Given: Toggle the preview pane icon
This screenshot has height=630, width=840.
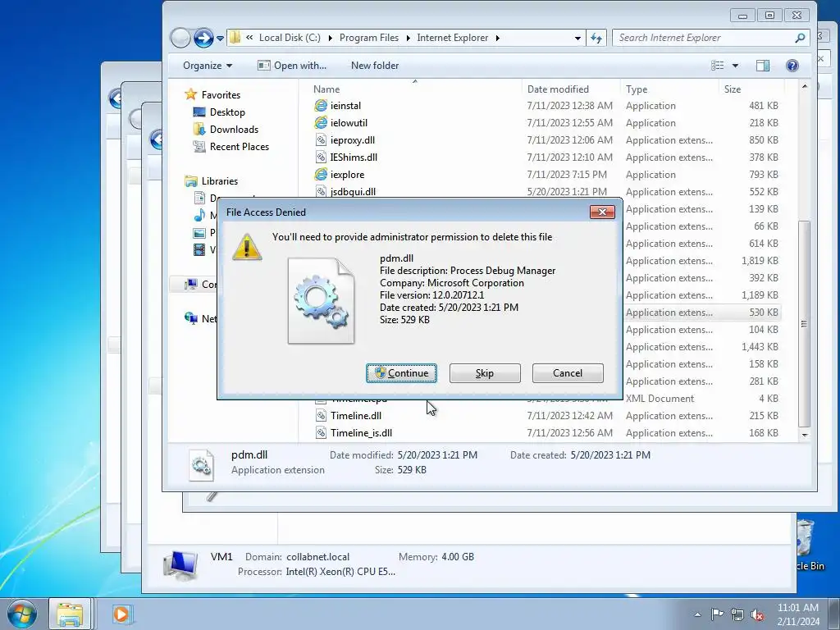Looking at the screenshot, I should click(x=763, y=66).
